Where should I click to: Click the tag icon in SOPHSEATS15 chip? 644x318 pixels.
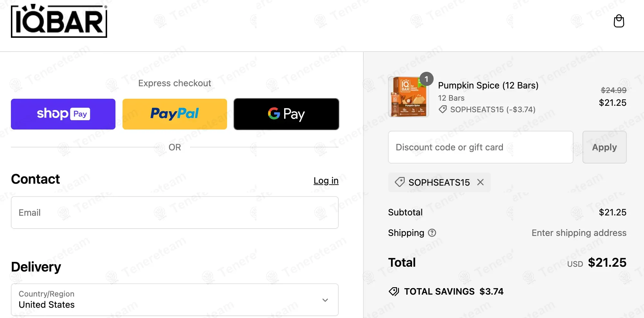400,182
